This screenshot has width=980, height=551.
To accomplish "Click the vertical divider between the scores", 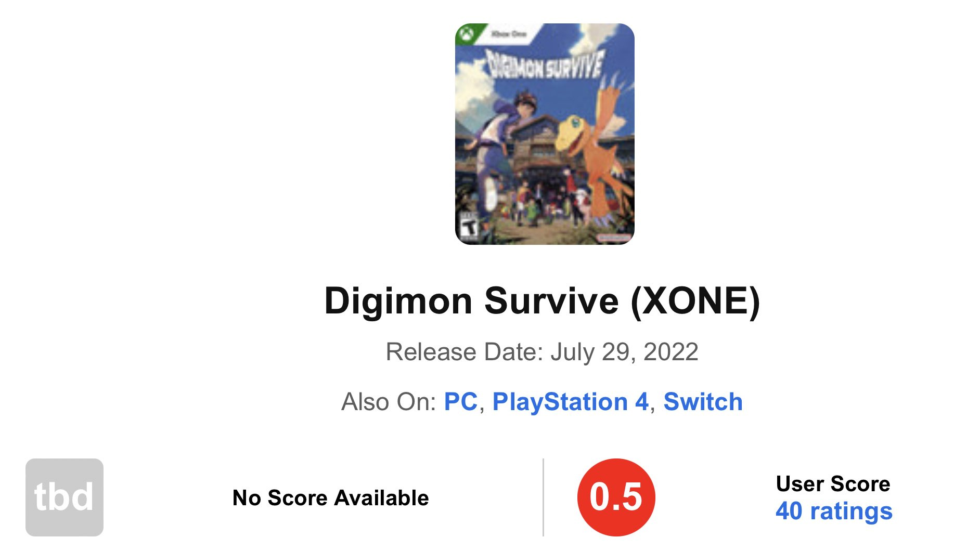I will [x=543, y=497].
